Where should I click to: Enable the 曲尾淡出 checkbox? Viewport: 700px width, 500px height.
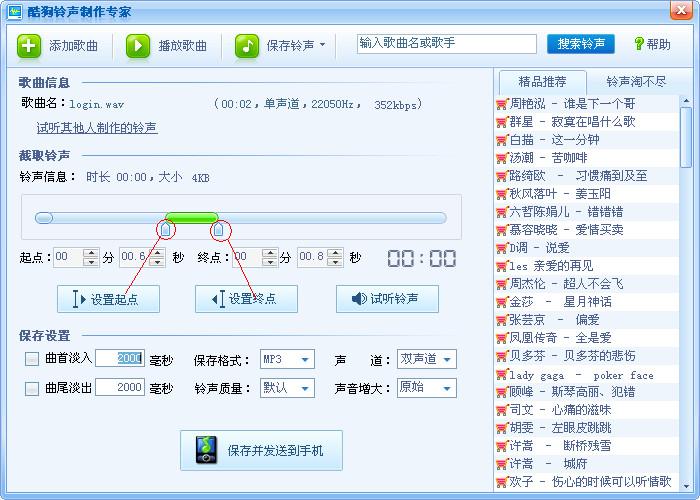pyautogui.click(x=32, y=388)
